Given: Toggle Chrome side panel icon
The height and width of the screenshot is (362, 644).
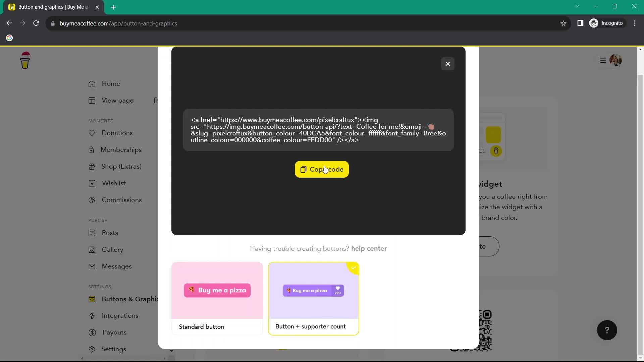Looking at the screenshot, I should point(580,23).
